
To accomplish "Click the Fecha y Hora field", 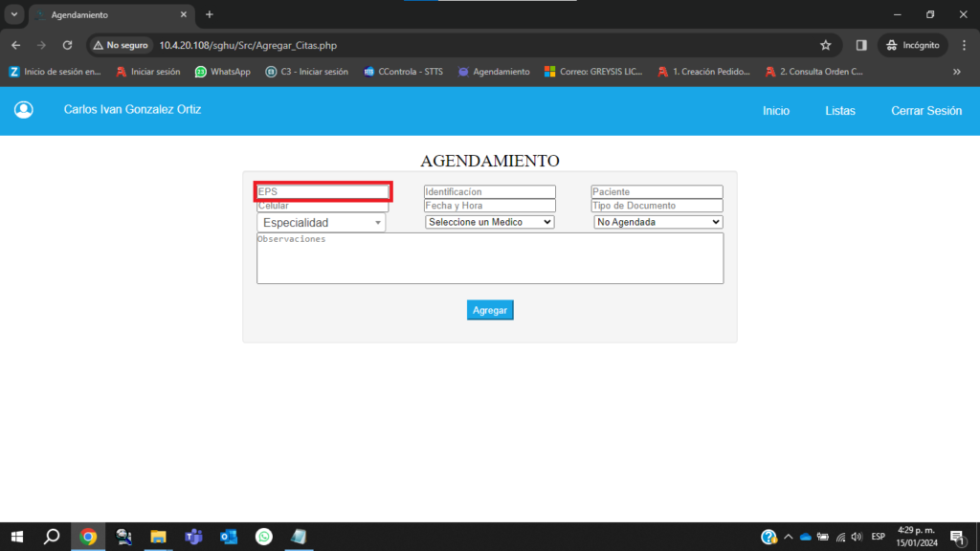I will coord(489,206).
